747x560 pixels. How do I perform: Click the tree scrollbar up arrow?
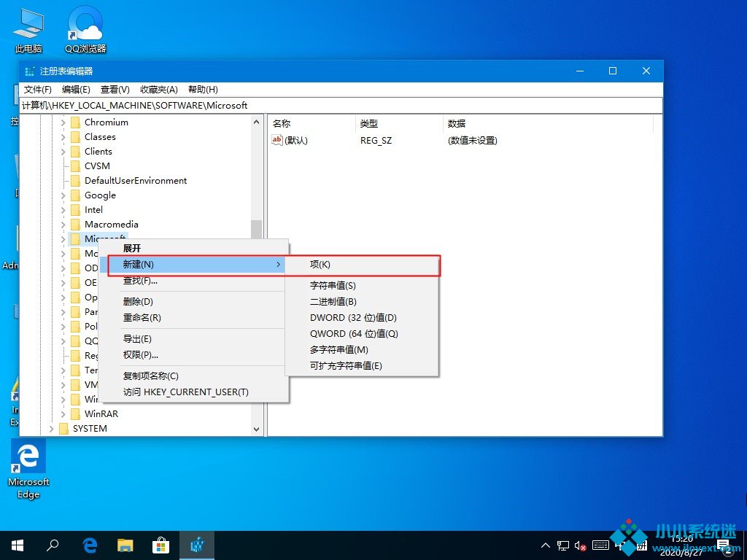click(x=256, y=122)
